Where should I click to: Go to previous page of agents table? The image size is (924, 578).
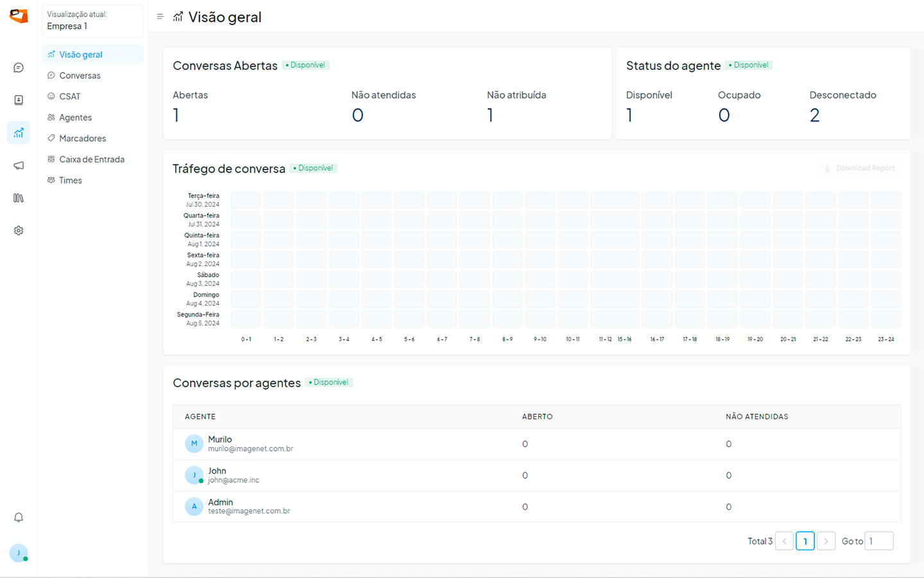point(784,541)
